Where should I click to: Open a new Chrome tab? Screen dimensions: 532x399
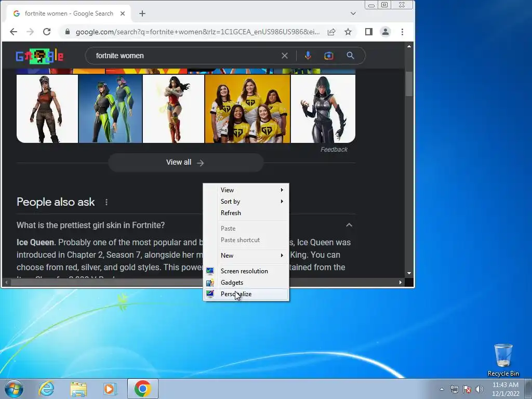pyautogui.click(x=142, y=14)
